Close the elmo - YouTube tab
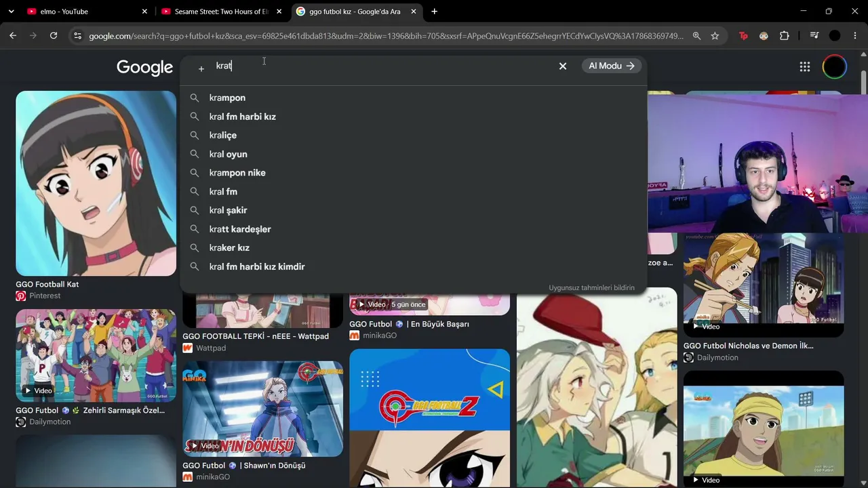This screenshot has width=868, height=488. click(x=144, y=12)
